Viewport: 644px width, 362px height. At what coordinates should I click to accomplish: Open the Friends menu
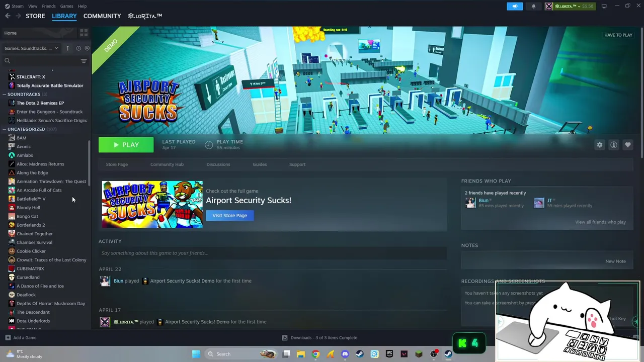pos(49,6)
